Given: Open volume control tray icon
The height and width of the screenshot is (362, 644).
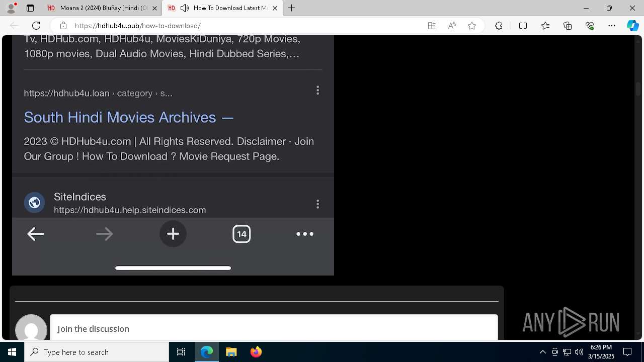Looking at the screenshot, I should pos(579,352).
